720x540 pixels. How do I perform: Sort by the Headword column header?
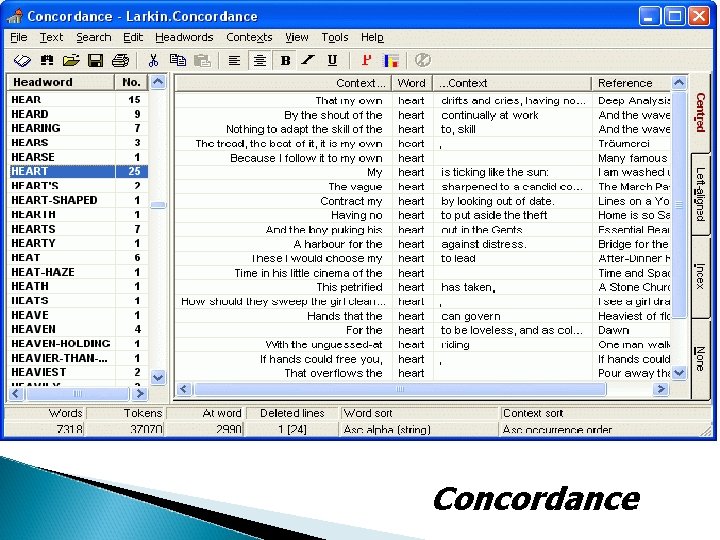pos(60,82)
